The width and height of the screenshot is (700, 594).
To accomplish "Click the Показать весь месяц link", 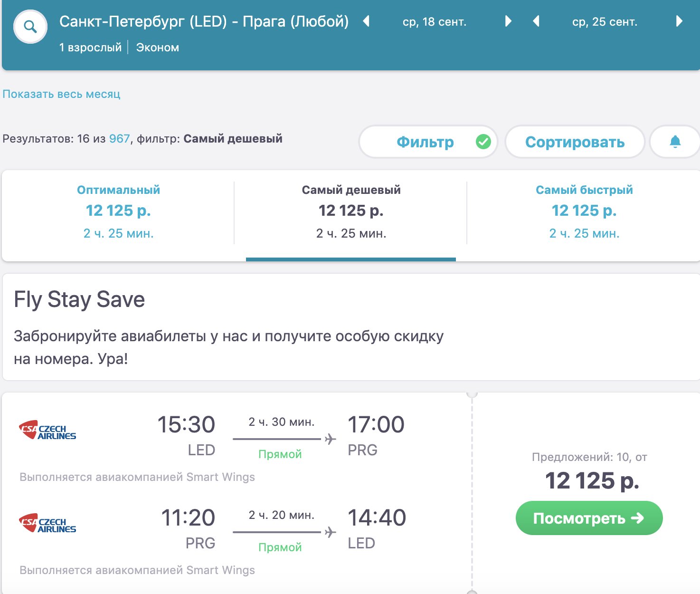I will [x=61, y=94].
